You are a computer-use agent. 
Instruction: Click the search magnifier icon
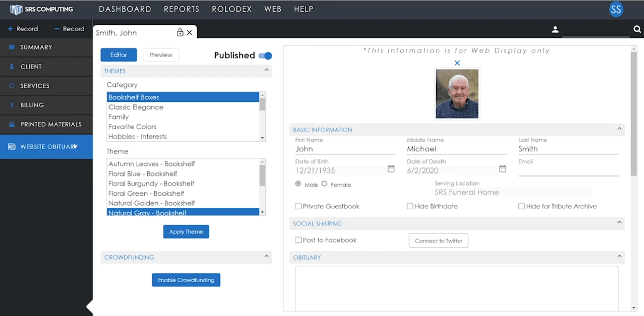(637, 29)
